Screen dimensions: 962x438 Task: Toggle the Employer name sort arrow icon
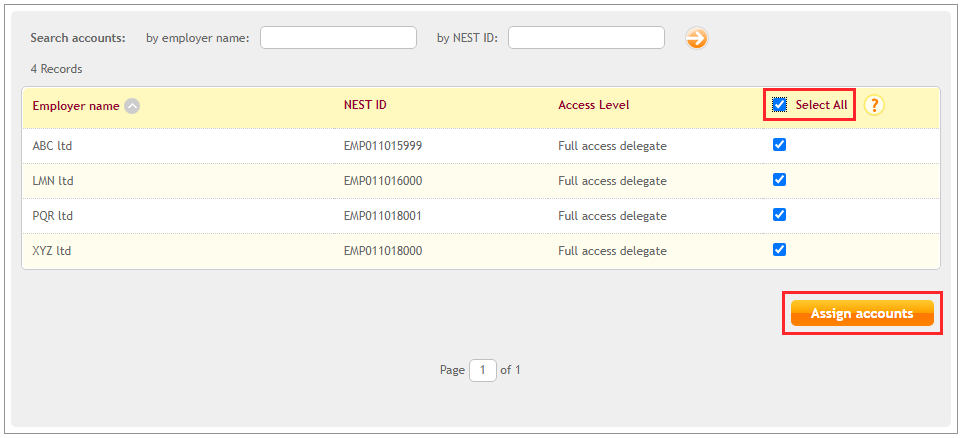[132, 106]
